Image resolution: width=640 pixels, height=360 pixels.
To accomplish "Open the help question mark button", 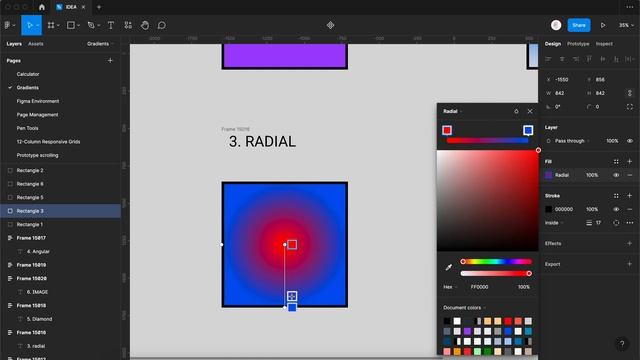I will [622, 344].
